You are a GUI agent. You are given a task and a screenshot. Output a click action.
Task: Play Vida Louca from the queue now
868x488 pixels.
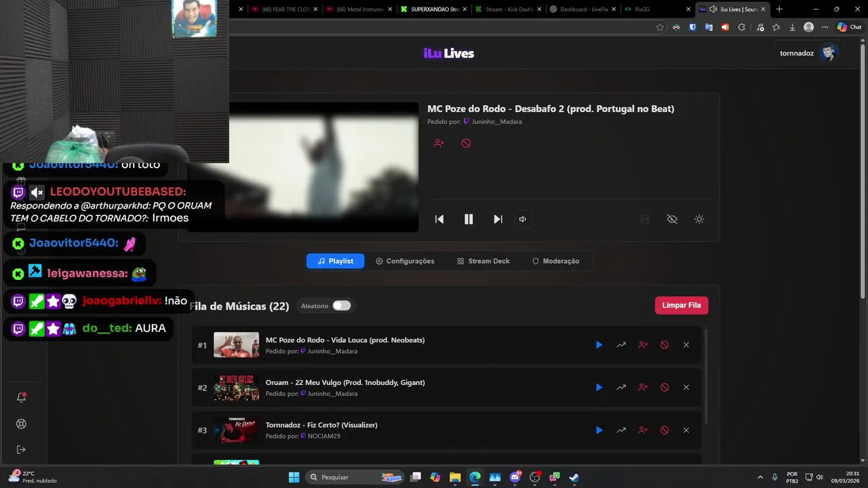[599, 345]
